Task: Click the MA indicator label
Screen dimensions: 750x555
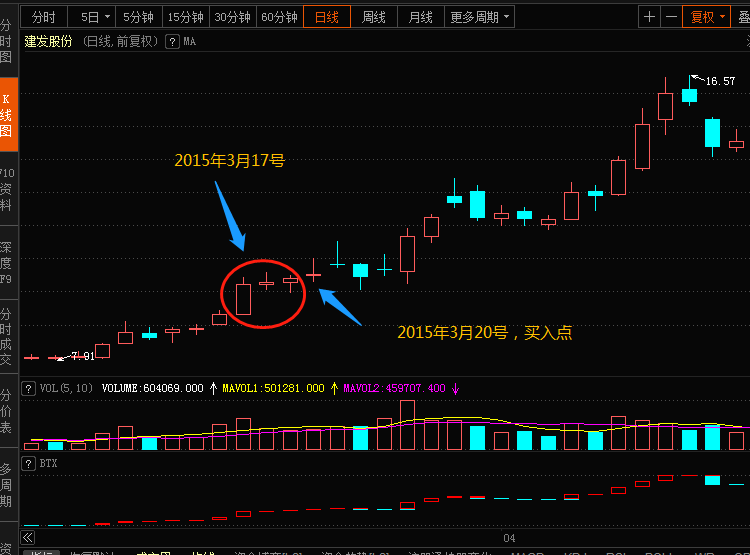Action: (x=189, y=42)
